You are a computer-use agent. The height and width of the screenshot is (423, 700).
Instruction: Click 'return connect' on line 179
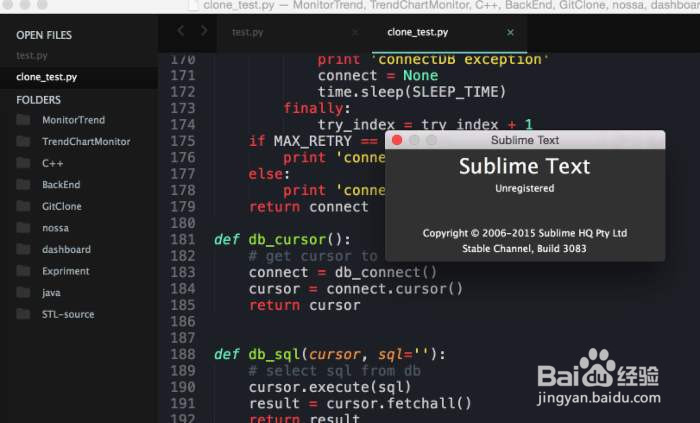point(308,207)
